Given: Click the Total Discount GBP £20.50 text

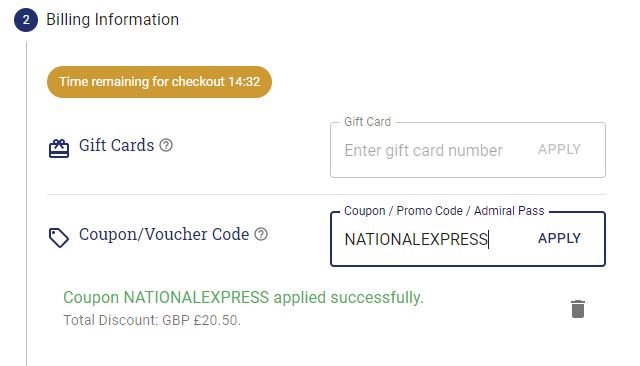Looking at the screenshot, I should point(152,320).
